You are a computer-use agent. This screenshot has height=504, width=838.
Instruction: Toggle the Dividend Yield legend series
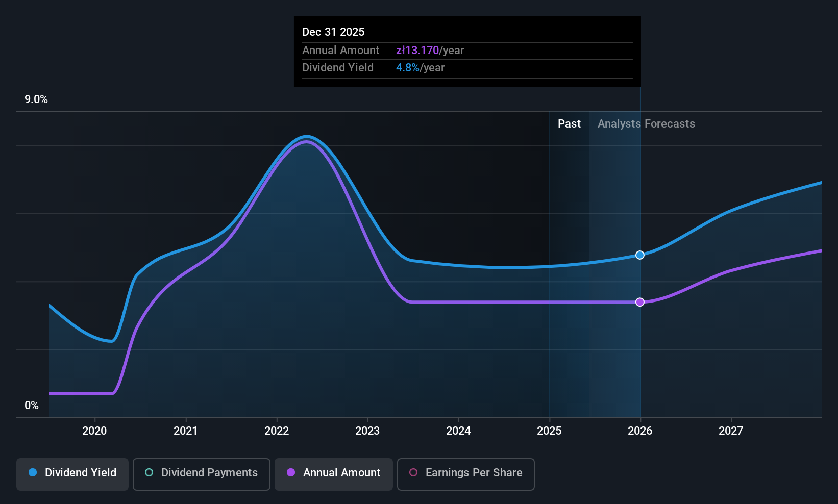72,474
